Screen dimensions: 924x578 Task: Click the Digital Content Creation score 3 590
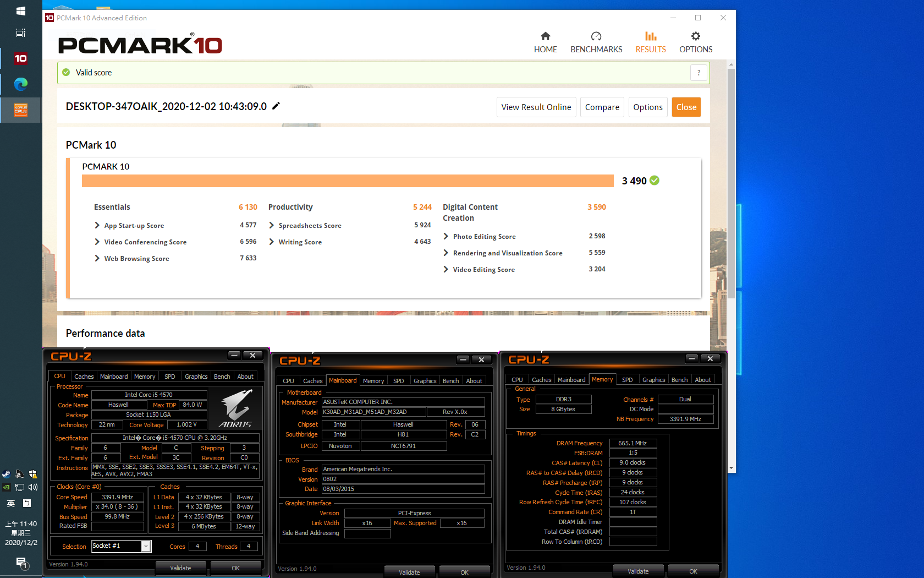597,207
